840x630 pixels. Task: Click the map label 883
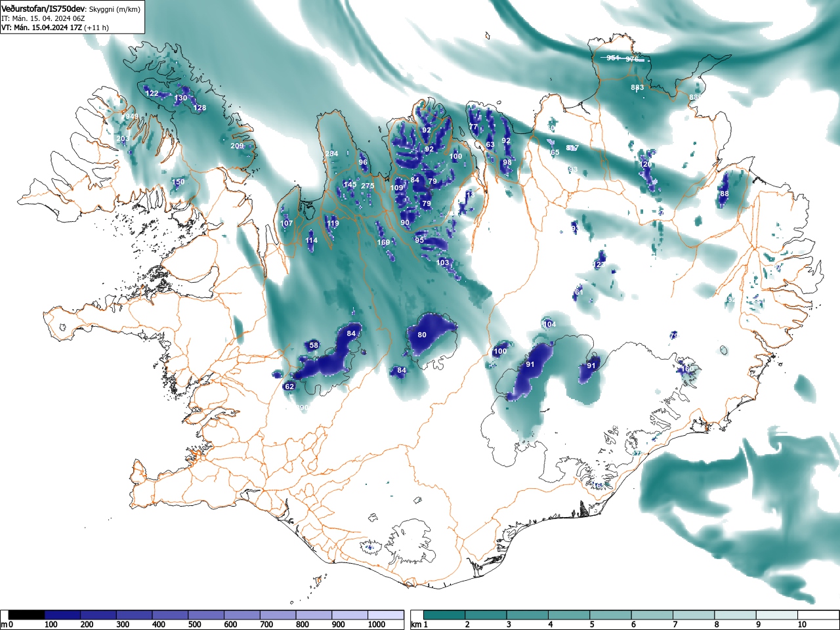pos(637,87)
